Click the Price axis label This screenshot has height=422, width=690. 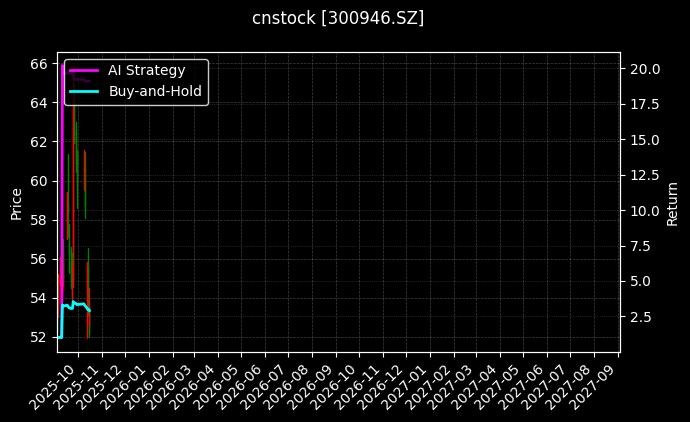coord(16,203)
